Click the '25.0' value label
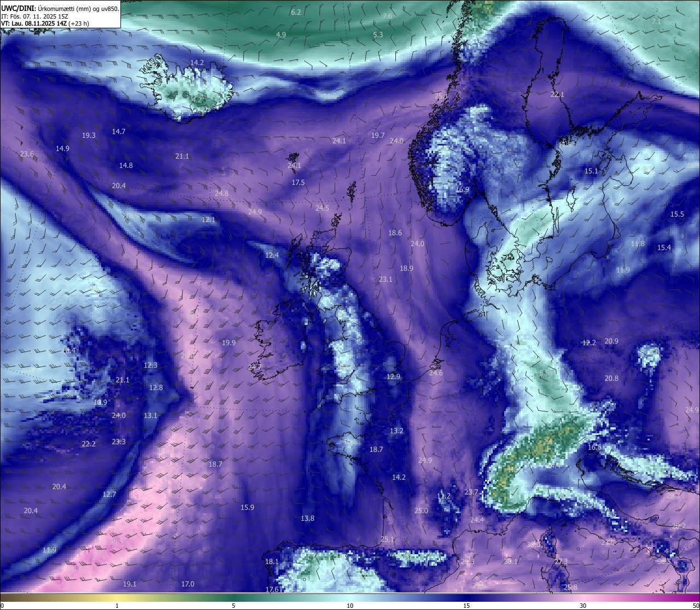The image size is (700, 610). 421,510
